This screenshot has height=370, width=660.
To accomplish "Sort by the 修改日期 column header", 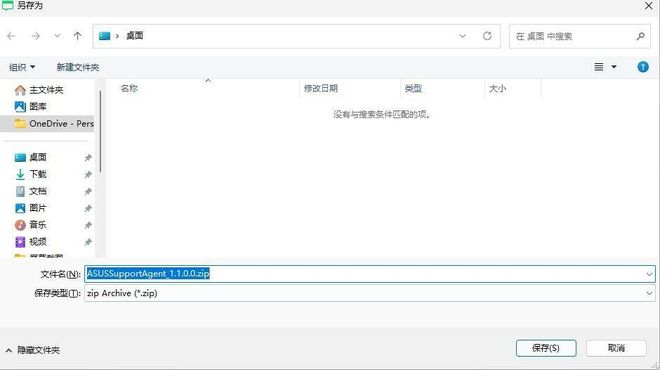I will pyautogui.click(x=321, y=88).
